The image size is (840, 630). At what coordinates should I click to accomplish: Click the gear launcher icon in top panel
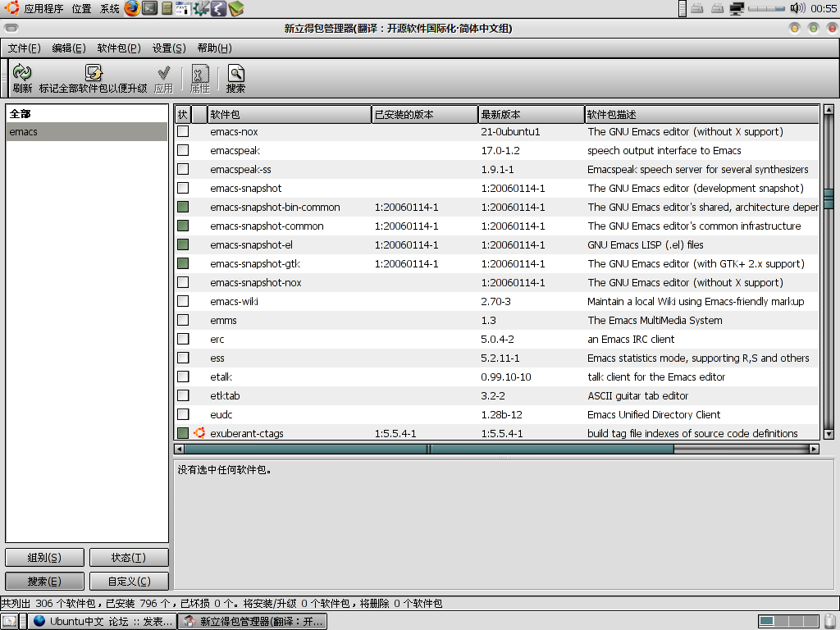202,8
